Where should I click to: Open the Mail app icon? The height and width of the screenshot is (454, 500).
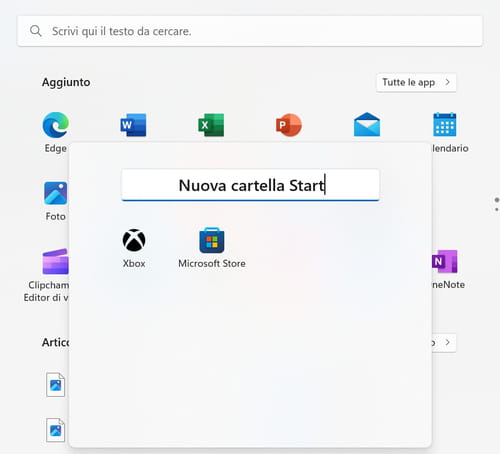(x=367, y=124)
